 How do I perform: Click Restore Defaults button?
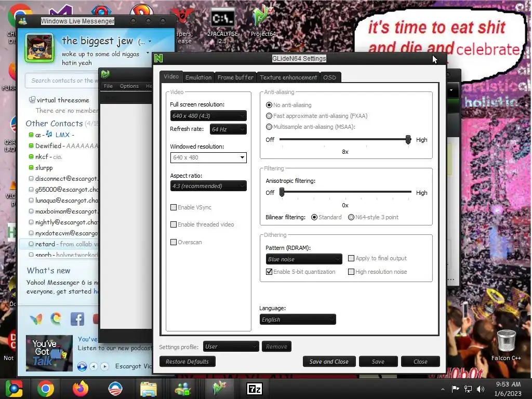point(187,362)
